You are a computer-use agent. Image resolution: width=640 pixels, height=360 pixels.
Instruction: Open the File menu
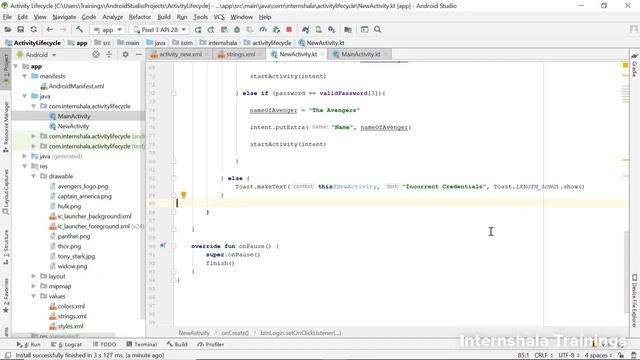coord(7,17)
